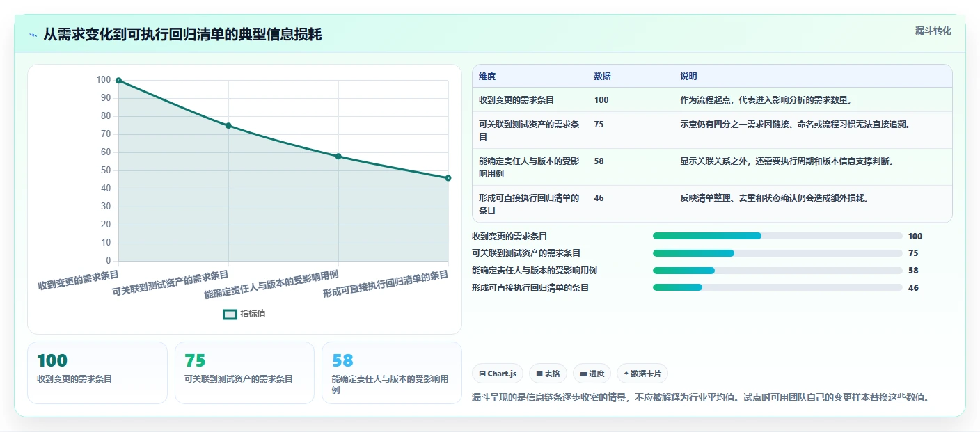
Task: Click the 可关联到测试资产的需求条目 progress bar
Action: [x=777, y=253]
